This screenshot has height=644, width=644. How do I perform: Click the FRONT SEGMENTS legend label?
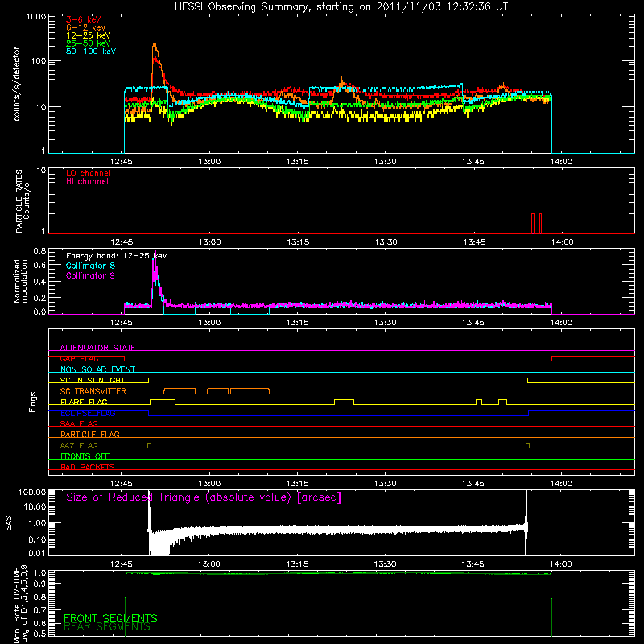pos(110,618)
